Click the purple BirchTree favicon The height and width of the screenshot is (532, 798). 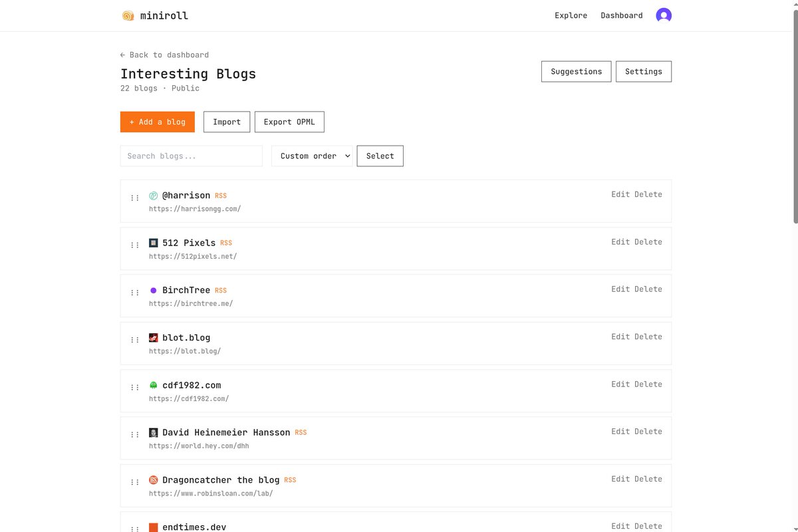tap(154, 291)
